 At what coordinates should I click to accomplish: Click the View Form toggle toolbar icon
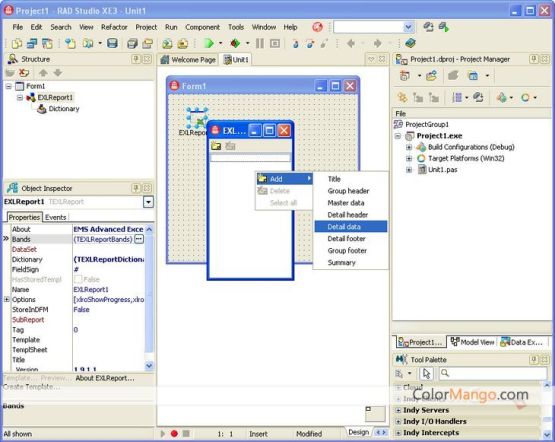47,44
